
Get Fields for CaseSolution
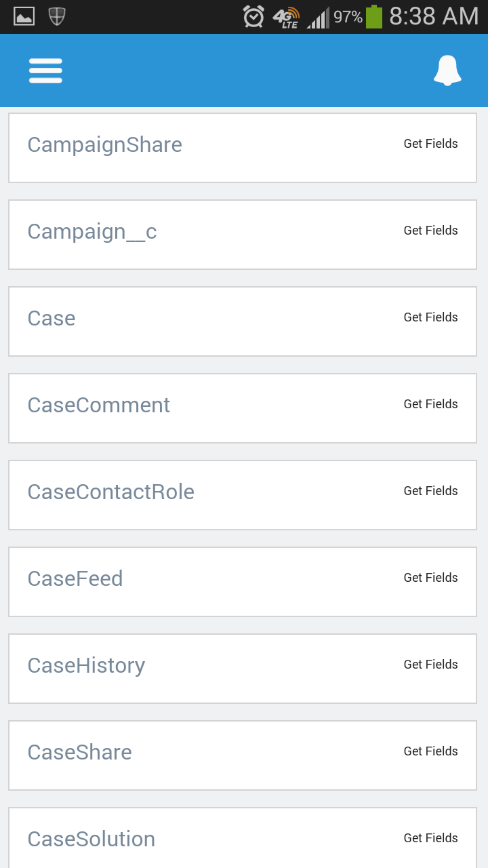430,838
